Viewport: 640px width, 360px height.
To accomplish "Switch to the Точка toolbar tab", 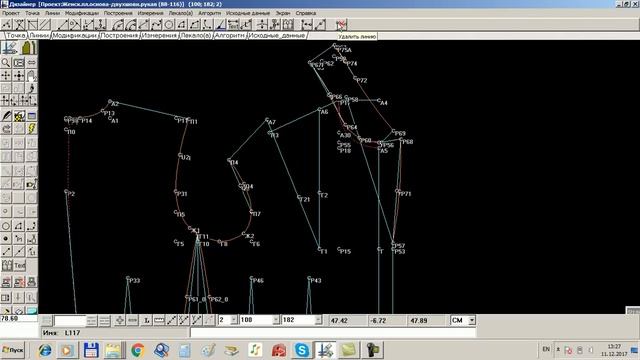I will (16, 36).
